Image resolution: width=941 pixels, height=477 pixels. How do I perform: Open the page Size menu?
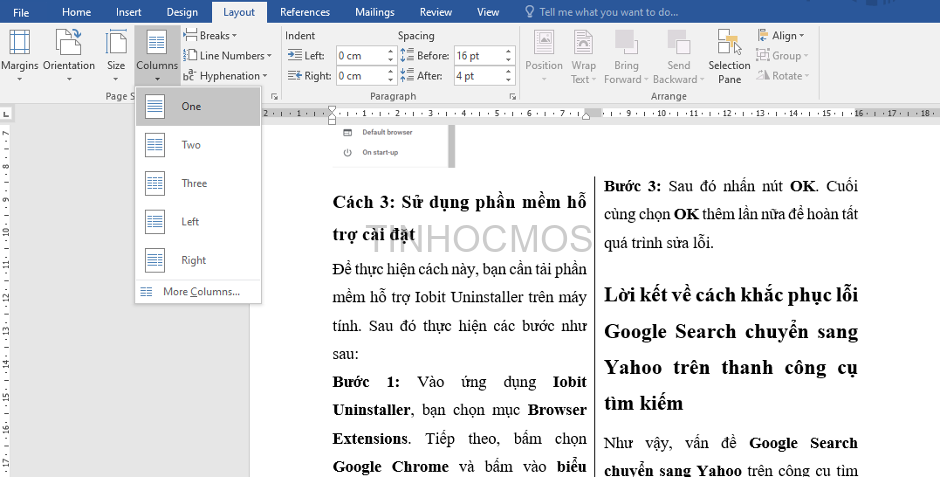tap(116, 56)
